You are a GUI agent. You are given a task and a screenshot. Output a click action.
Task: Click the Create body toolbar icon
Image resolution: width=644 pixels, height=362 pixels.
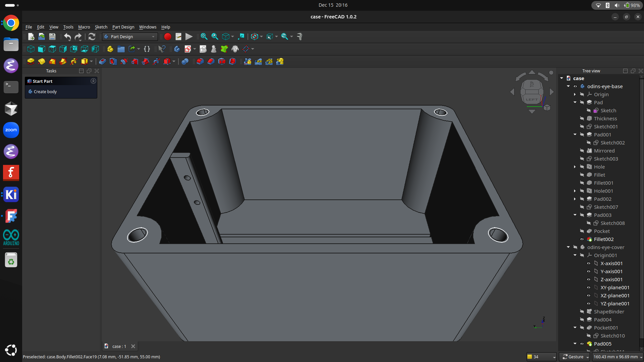(x=177, y=49)
